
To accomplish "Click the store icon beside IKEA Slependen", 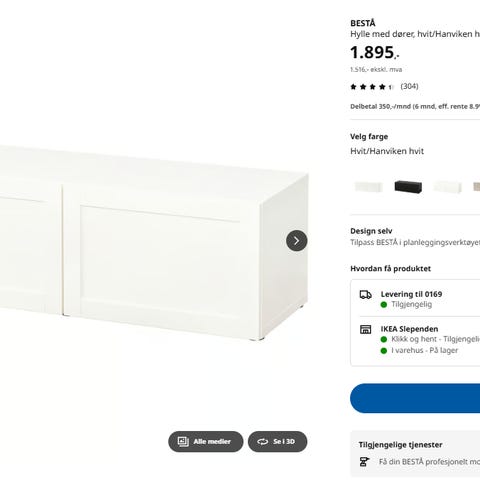I will pyautogui.click(x=365, y=329).
